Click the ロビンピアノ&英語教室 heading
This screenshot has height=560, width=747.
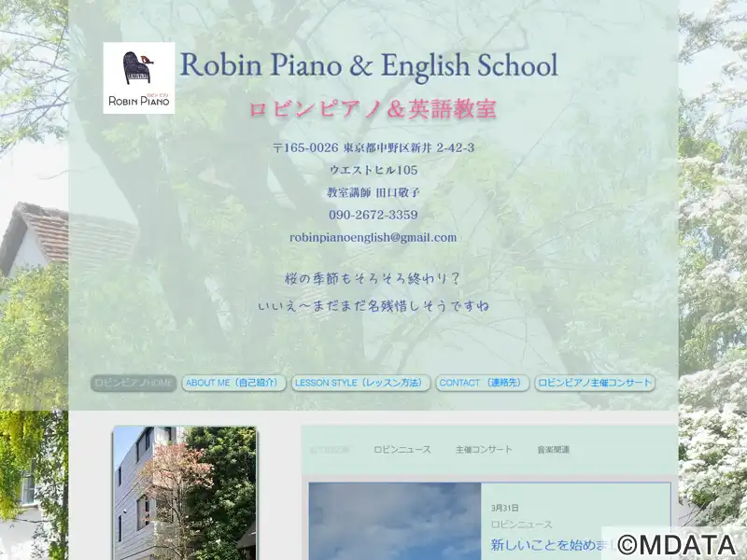tap(373, 109)
